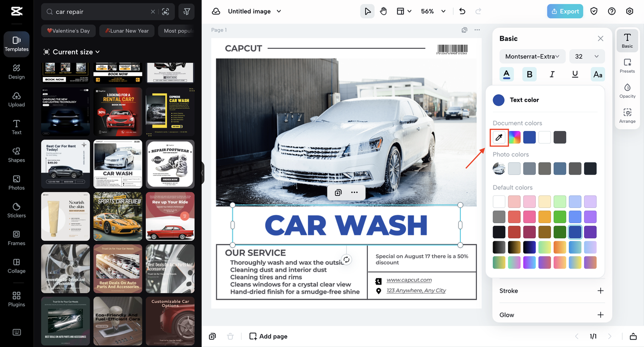Open the Untitled image name dropdown
This screenshot has width=644, height=347.
click(x=255, y=11)
